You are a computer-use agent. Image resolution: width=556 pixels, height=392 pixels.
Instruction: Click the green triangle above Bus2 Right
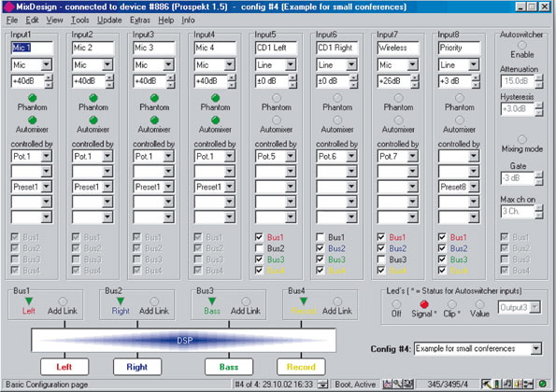(121, 301)
